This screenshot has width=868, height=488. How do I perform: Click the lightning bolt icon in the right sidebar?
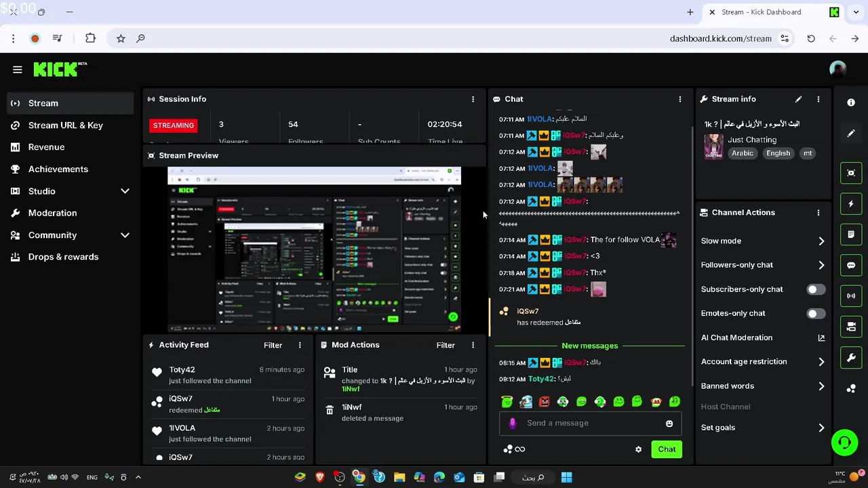click(851, 203)
